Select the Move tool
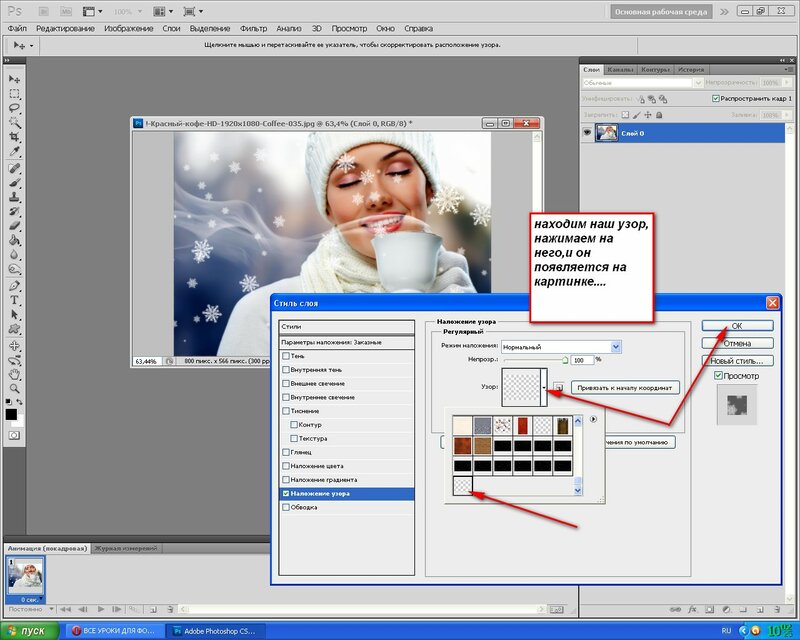800x640 pixels. coord(14,78)
